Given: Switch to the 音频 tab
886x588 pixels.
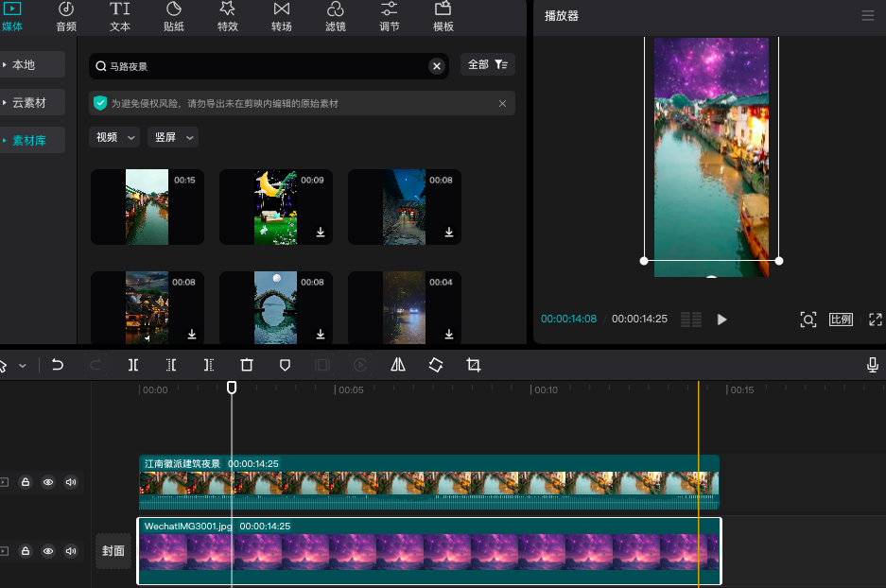Looking at the screenshot, I should [66, 17].
